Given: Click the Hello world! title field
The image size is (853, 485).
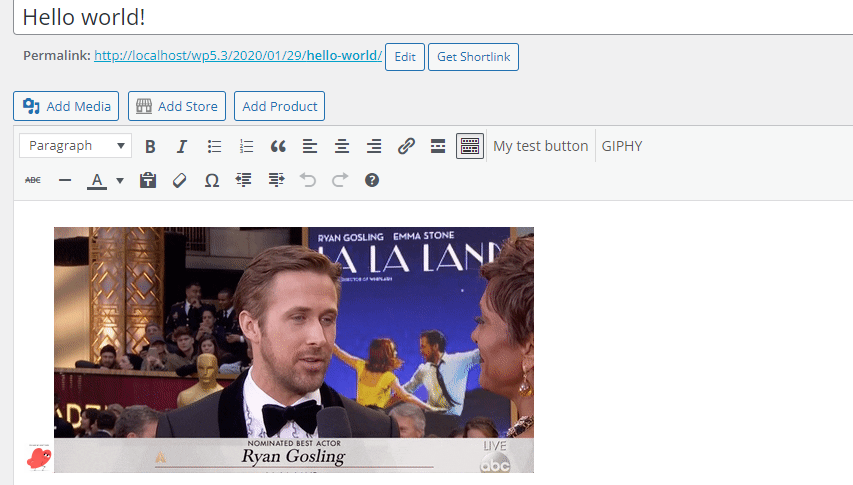Looking at the screenshot, I should coord(433,17).
